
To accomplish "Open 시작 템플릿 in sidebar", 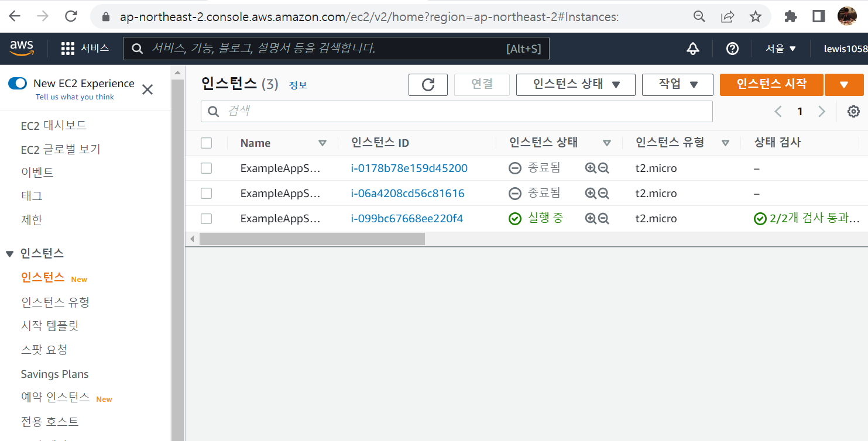I will 50,326.
